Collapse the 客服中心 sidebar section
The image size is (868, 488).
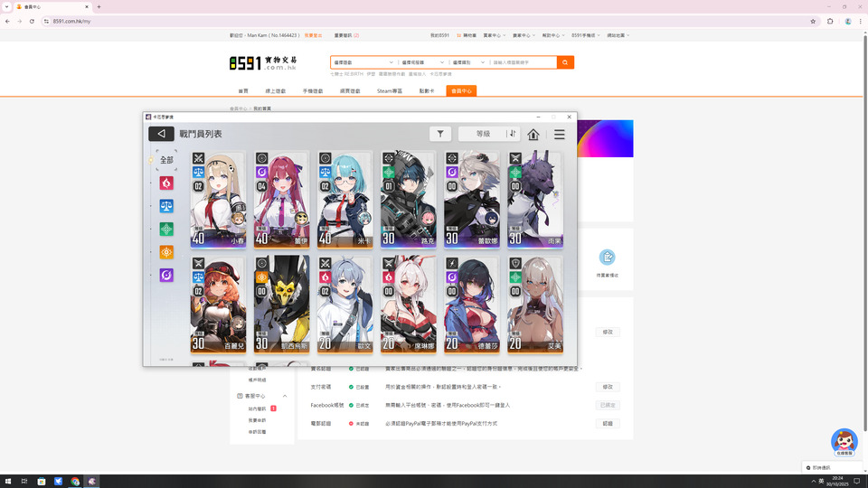tap(285, 396)
